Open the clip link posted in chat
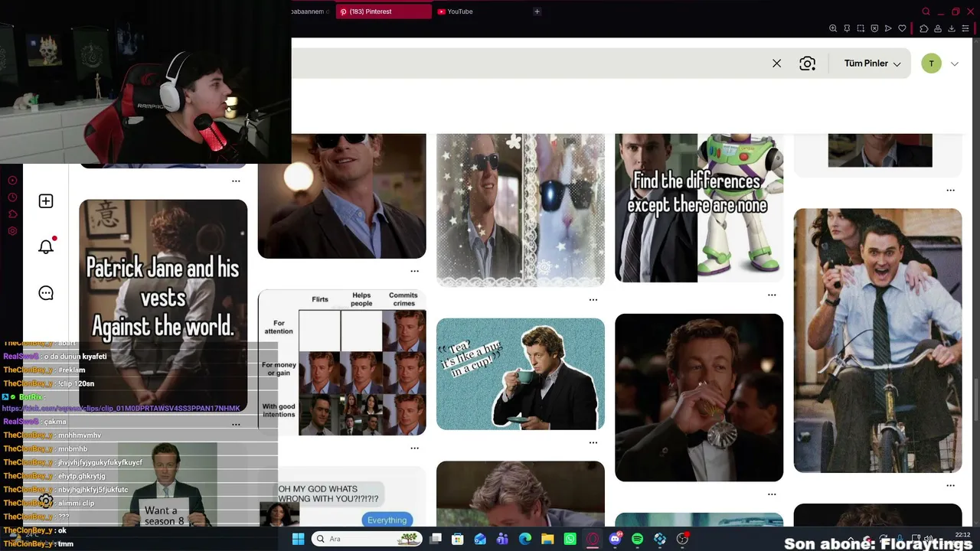 tap(121, 409)
